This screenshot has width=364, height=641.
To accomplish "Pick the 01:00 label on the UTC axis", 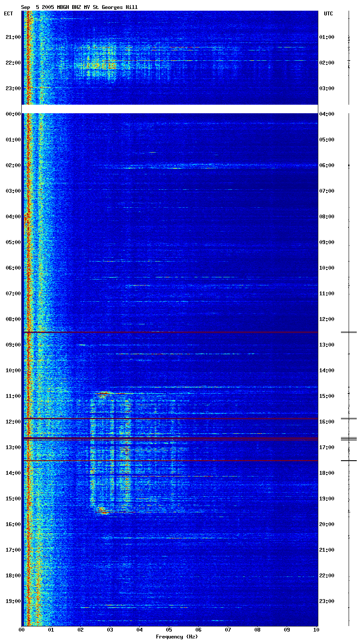I will point(327,37).
